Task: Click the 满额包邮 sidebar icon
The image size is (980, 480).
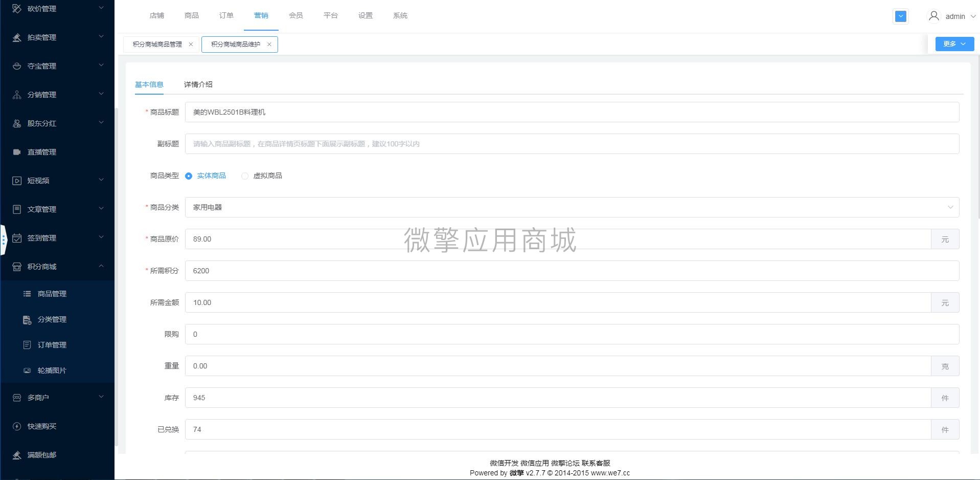Action: 17,455
